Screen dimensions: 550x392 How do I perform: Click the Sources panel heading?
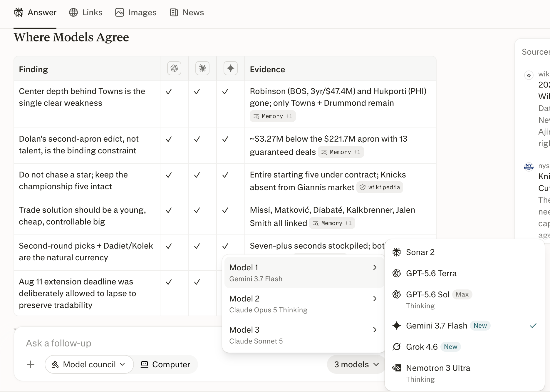pyautogui.click(x=536, y=52)
